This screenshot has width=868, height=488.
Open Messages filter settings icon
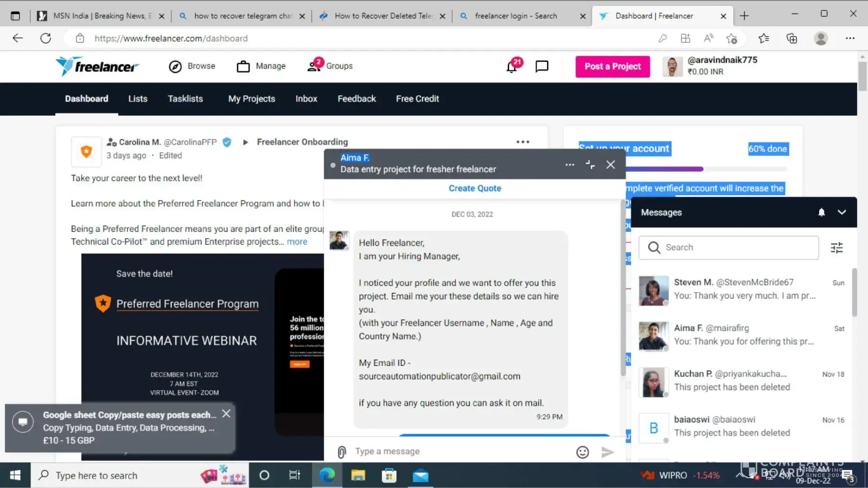(x=837, y=248)
